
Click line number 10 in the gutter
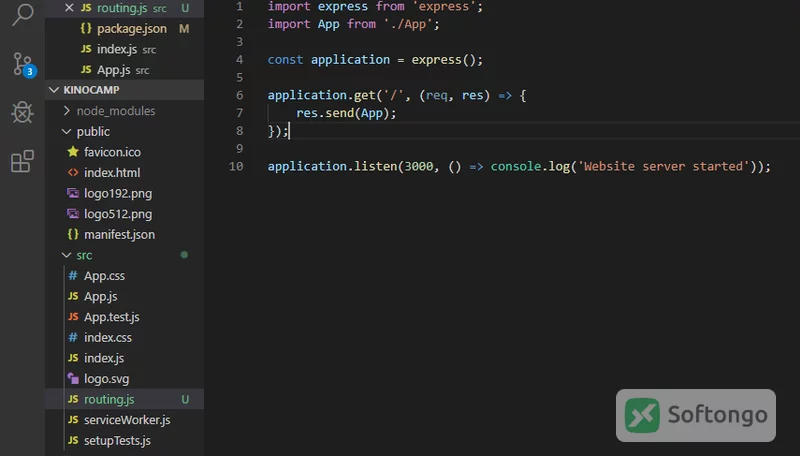236,166
